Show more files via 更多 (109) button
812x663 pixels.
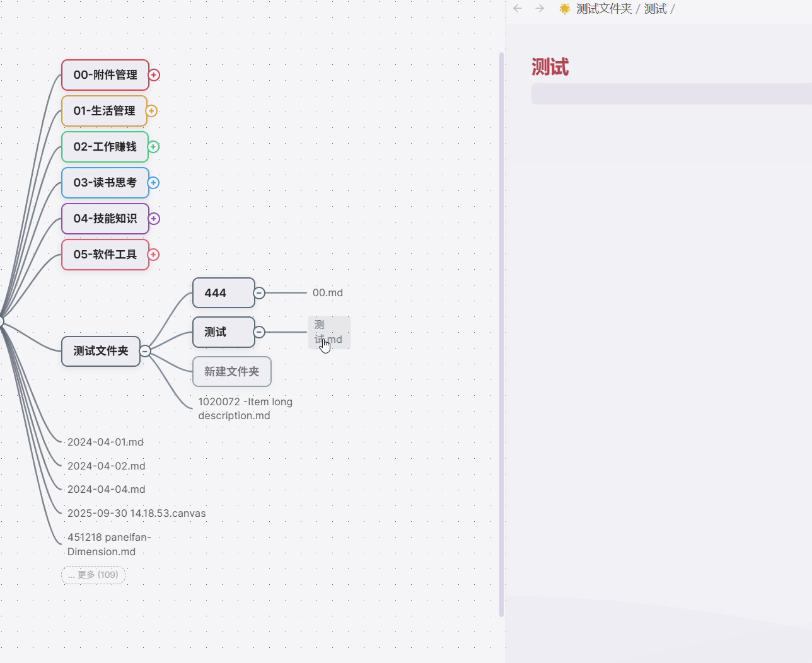93,575
